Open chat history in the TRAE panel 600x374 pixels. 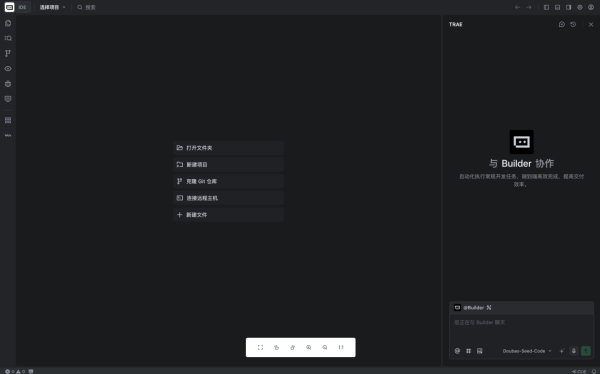click(573, 24)
